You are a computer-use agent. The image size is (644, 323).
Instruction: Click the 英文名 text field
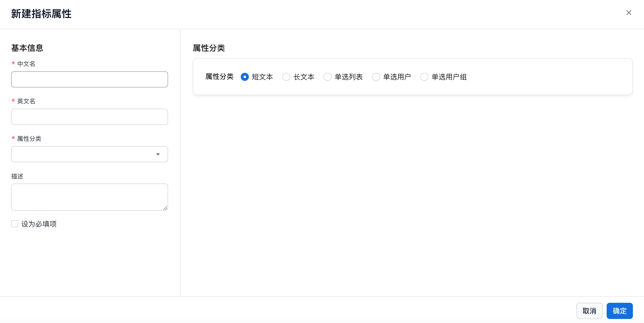tap(89, 117)
